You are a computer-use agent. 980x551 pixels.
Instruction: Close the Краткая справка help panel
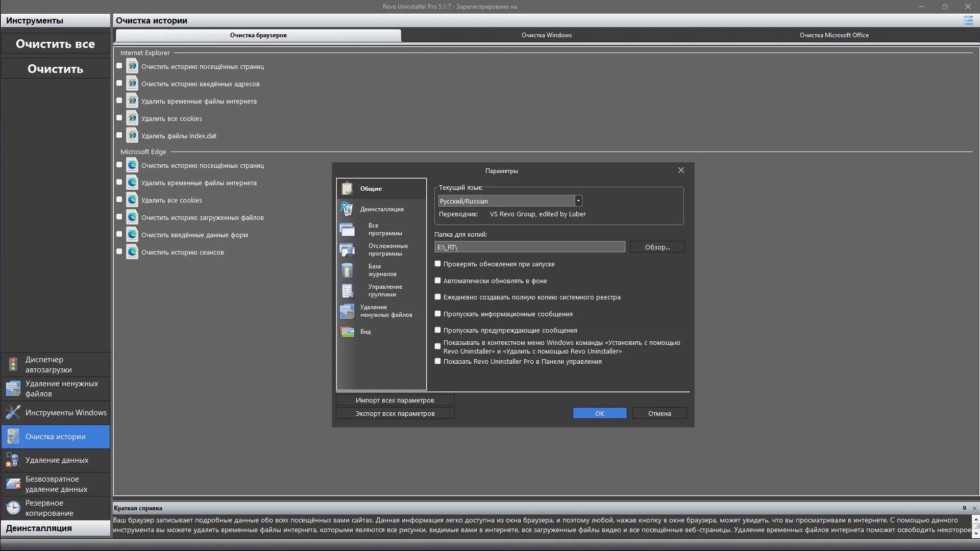pyautogui.click(x=974, y=508)
